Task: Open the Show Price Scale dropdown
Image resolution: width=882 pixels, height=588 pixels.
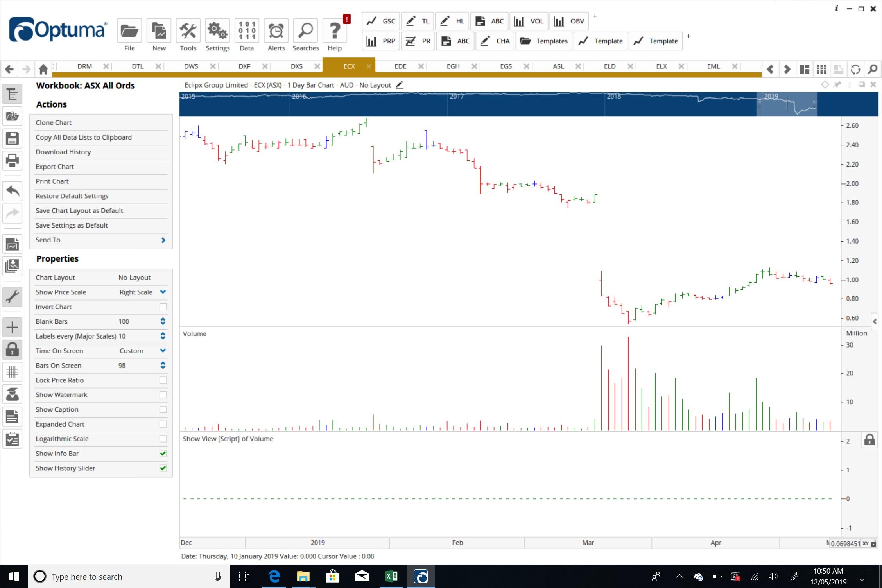Action: coord(163,292)
